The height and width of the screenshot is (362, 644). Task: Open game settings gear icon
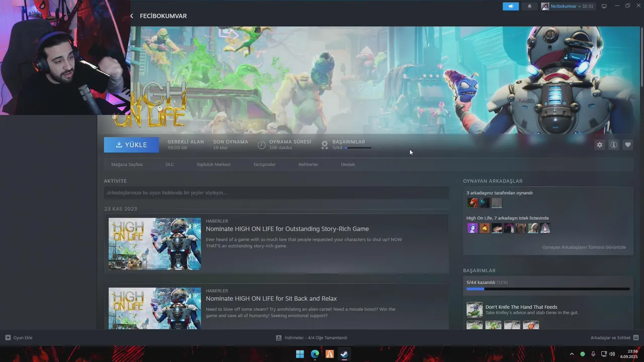[599, 145]
